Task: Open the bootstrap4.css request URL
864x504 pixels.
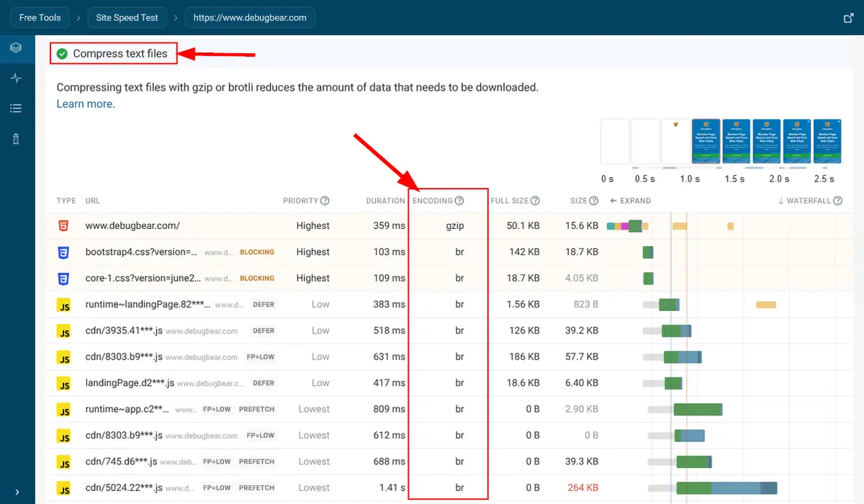Action: (x=142, y=252)
